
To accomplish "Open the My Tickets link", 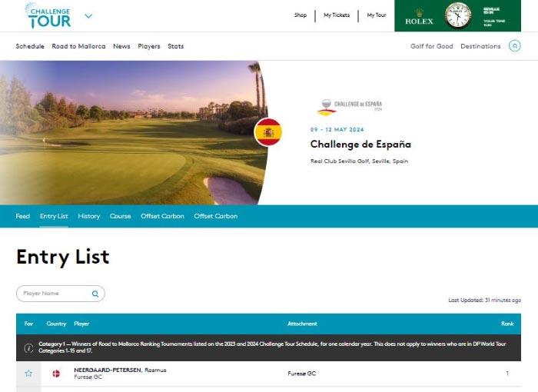I will coord(337,15).
